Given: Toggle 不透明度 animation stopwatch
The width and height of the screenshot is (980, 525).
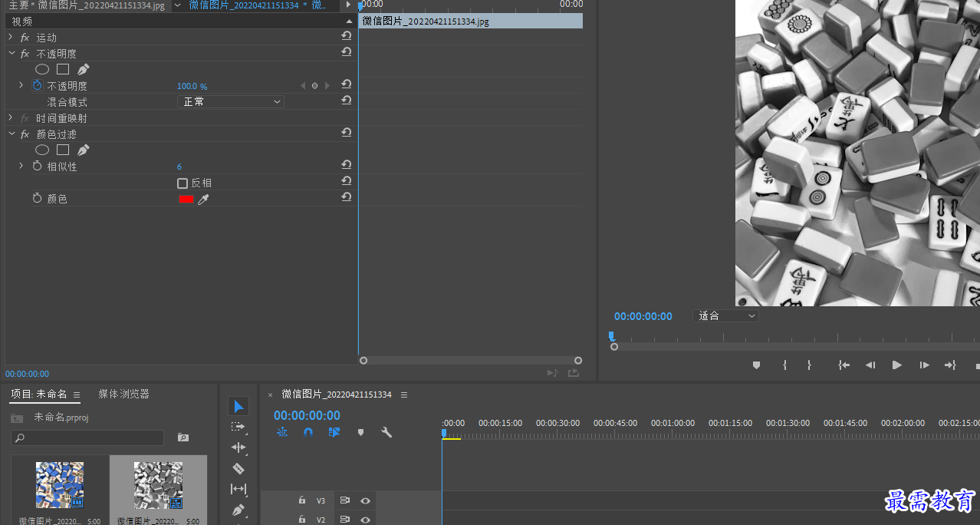Looking at the screenshot, I should 37,86.
